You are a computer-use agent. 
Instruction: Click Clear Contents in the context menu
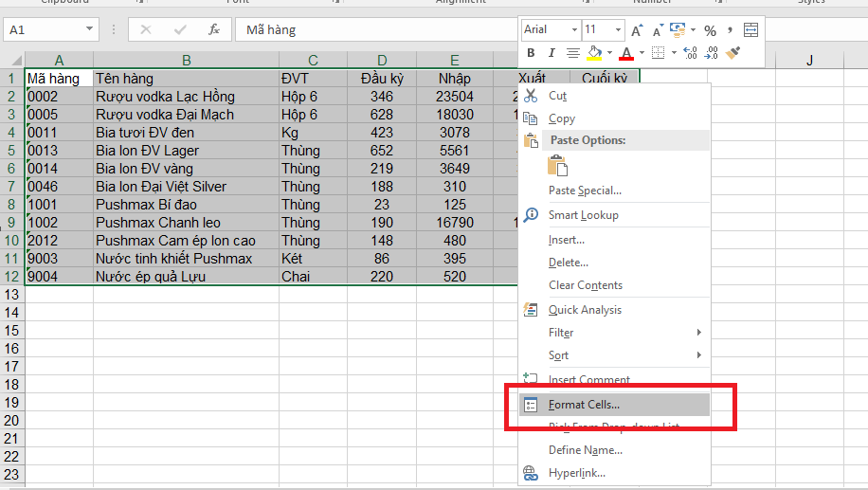(x=585, y=285)
